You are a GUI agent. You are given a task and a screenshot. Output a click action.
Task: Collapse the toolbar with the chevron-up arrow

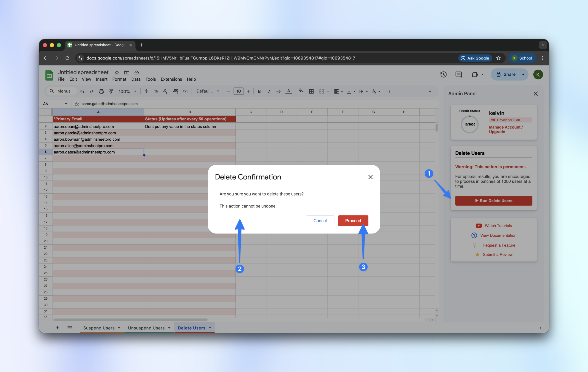pos(430,91)
